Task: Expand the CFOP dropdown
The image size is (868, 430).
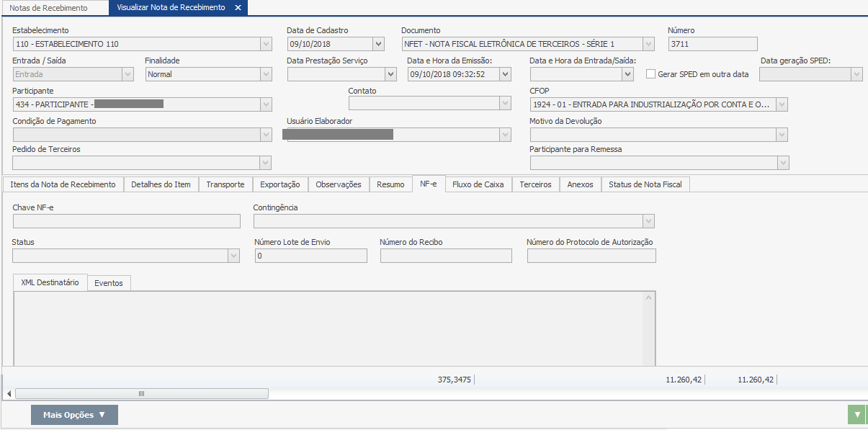Action: (x=782, y=105)
